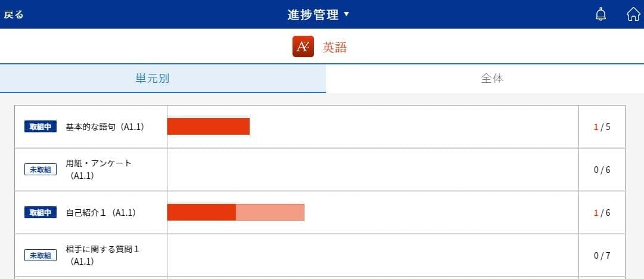This screenshot has width=644, height=279.
Task: Click 取組中 badge next to 自己紹介１
Action: (41, 212)
